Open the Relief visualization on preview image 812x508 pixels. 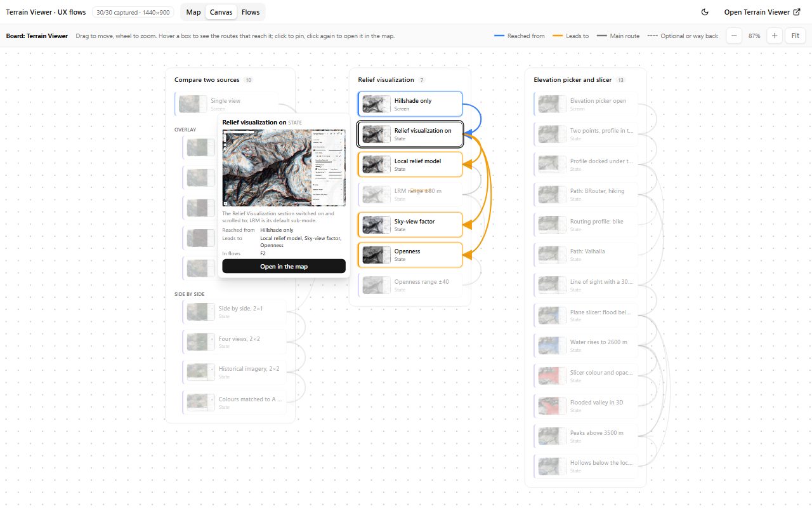[284, 168]
